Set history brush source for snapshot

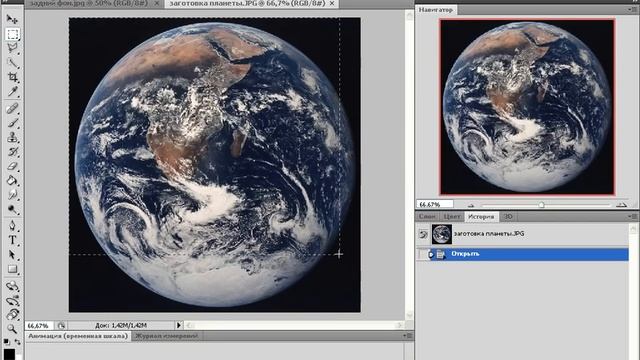[423, 234]
